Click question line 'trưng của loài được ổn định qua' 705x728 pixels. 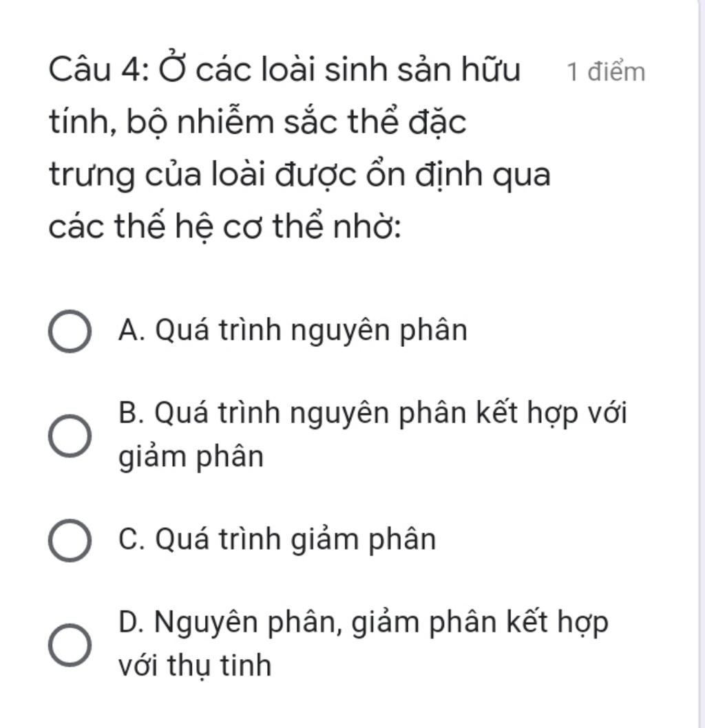pyautogui.click(x=299, y=175)
